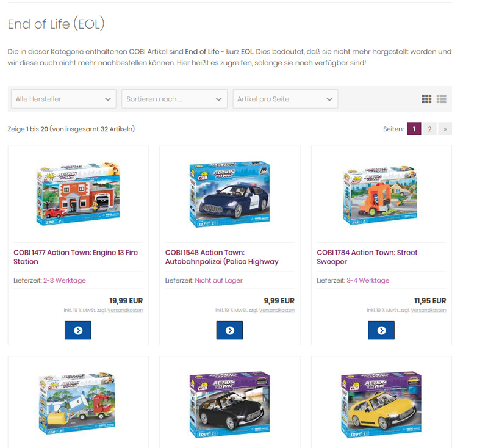Click the yellow sports car box image
Viewport: 488px width, 448px height.
[381, 405]
